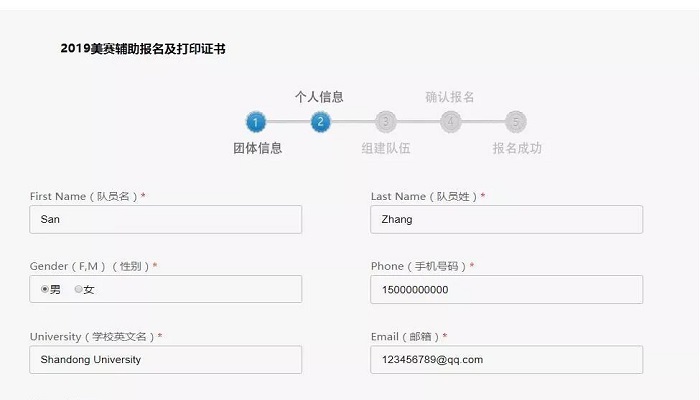The height and width of the screenshot is (400, 700).
Task: Click the University (学校英文名) label
Action: (96, 337)
